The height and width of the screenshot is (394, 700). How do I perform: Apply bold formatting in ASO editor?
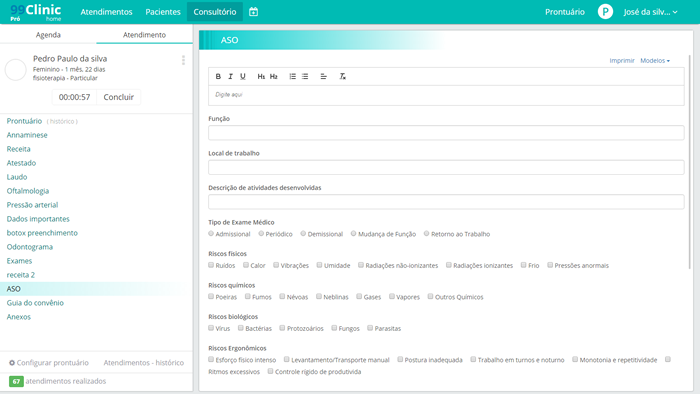(x=218, y=76)
